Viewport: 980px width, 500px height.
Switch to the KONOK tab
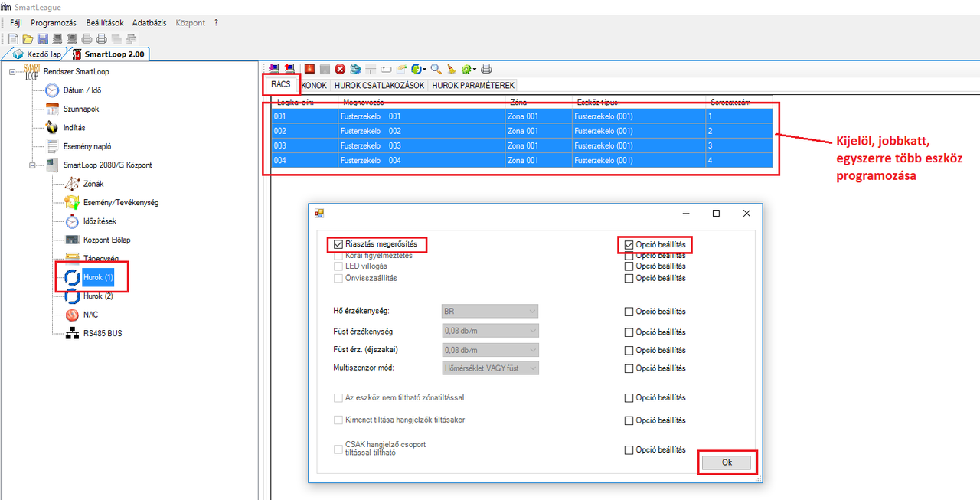[x=314, y=85]
